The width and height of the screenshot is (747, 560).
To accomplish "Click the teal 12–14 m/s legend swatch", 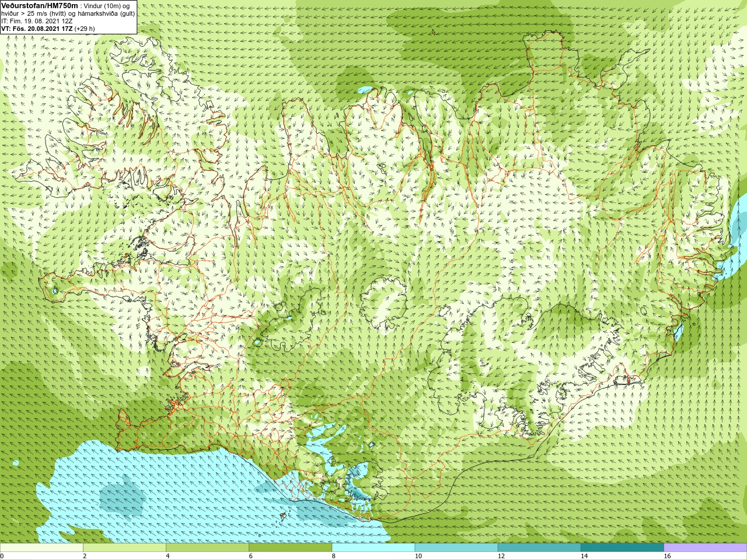I will (539, 548).
